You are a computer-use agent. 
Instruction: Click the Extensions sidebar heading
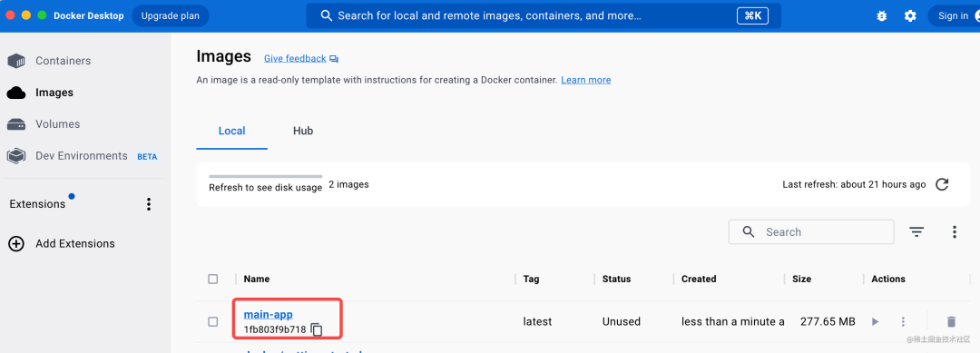coord(37,204)
